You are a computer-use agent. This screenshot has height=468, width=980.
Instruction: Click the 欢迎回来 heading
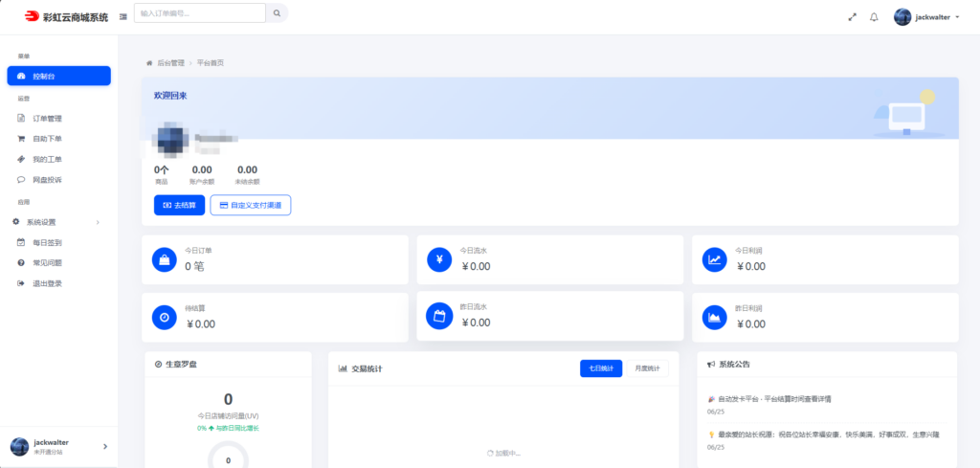(x=170, y=96)
